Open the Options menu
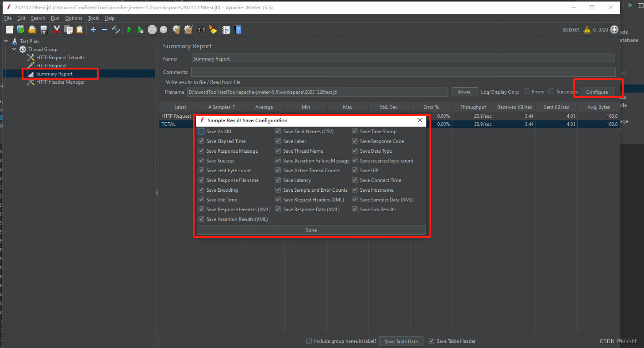Viewport: 644px width, 348px height. [x=73, y=18]
